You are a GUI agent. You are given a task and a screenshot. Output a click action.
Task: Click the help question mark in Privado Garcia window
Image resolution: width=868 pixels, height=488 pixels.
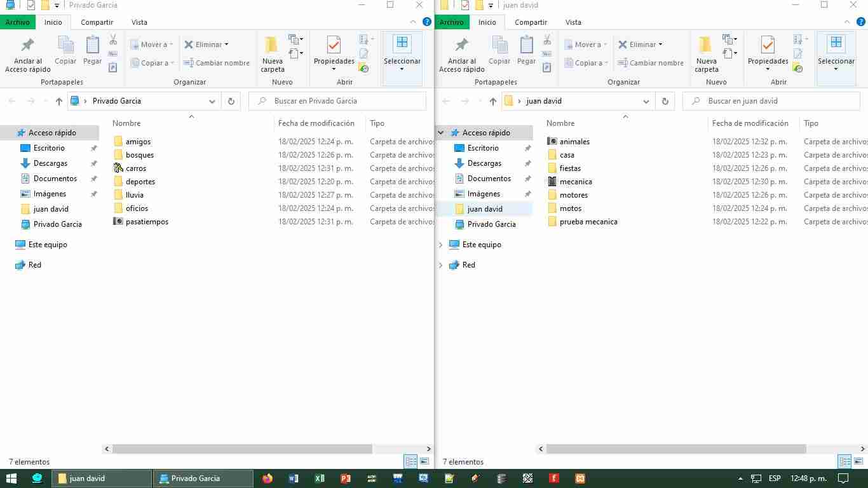click(x=427, y=22)
